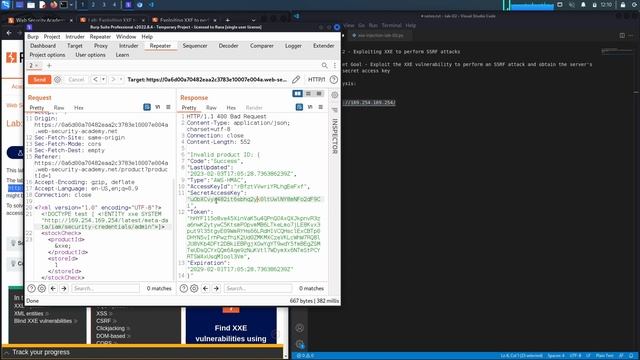Open Inspector settings gear

point(335,95)
